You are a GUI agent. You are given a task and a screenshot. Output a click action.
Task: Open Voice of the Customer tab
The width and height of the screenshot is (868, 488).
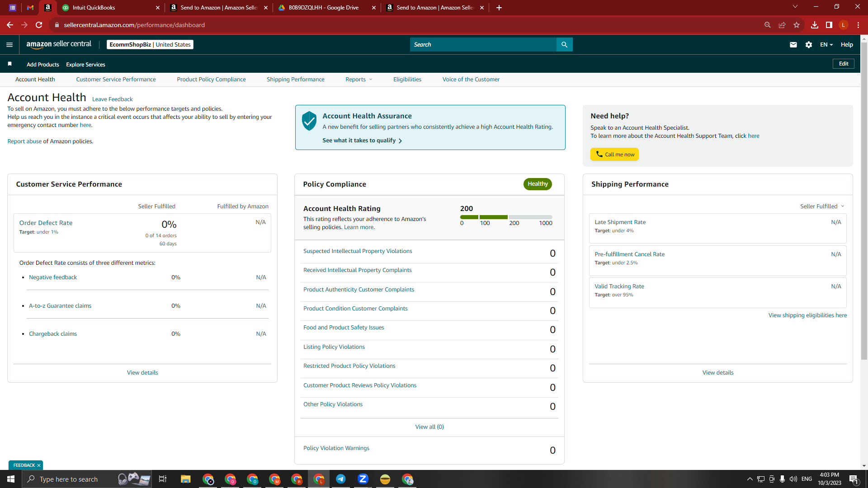pos(471,79)
